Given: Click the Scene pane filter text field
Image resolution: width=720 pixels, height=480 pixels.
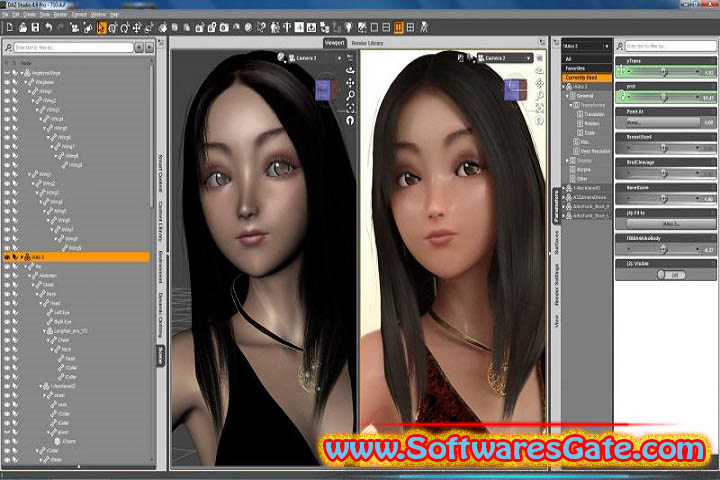Looking at the screenshot, I should click(x=73, y=47).
